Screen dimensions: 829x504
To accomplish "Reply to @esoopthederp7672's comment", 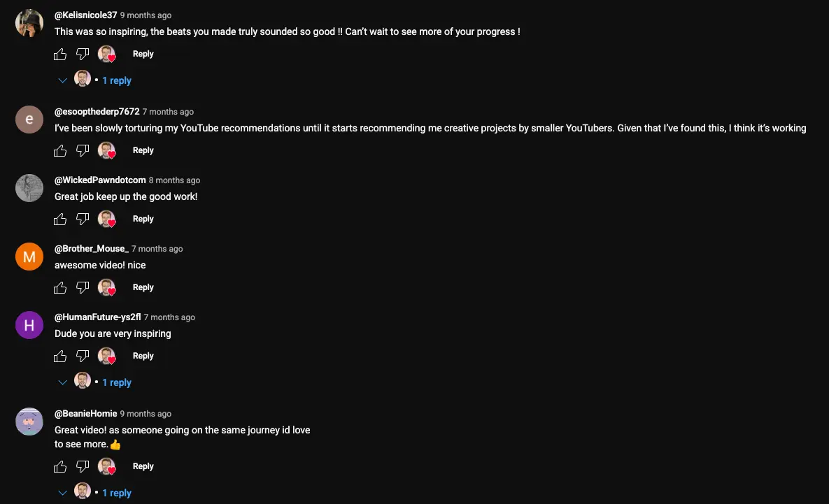I will (x=143, y=150).
